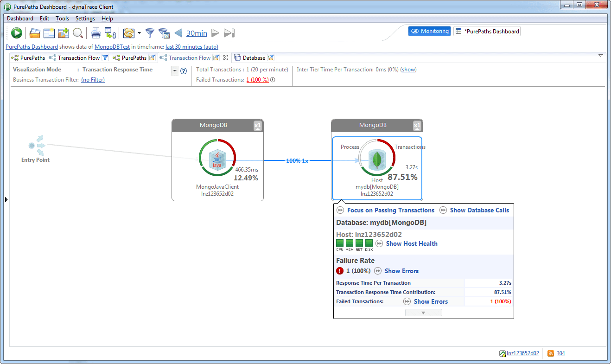Click the green Start Center play icon
This screenshot has height=364, width=611.
point(17,33)
